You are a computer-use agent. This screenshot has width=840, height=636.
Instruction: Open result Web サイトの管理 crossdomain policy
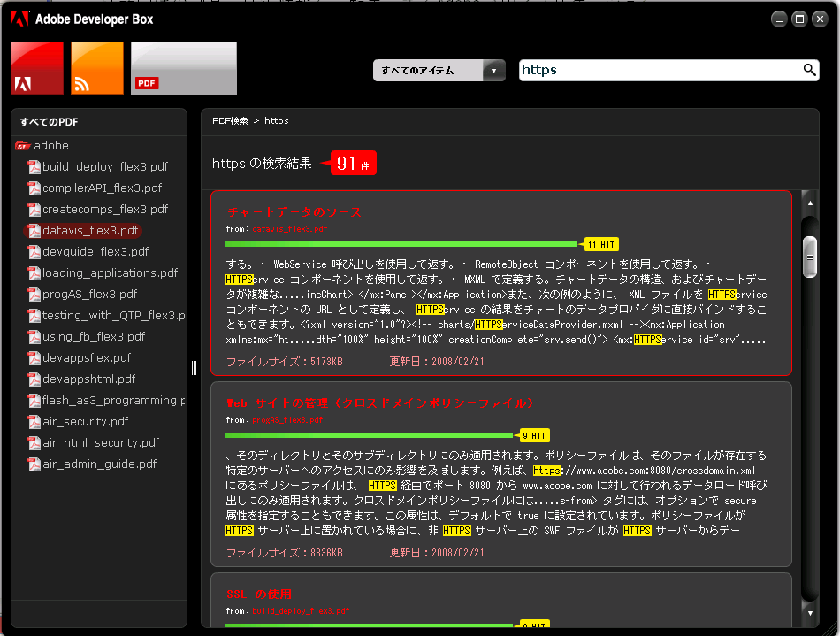click(380, 403)
